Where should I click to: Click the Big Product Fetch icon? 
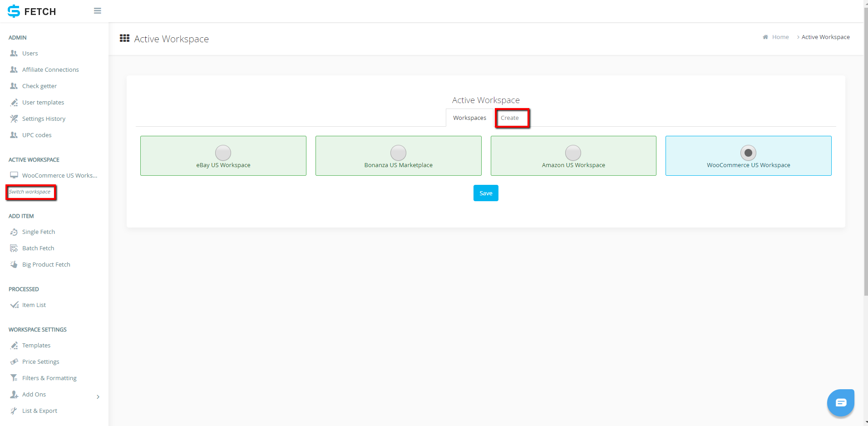pos(14,264)
